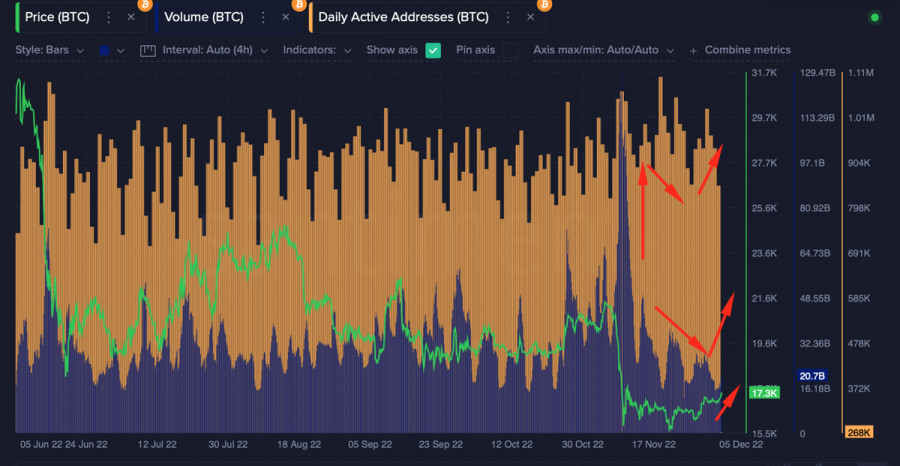Screen dimensions: 900x466
Task: Expand the Style: Bars dropdown
Action: point(47,50)
